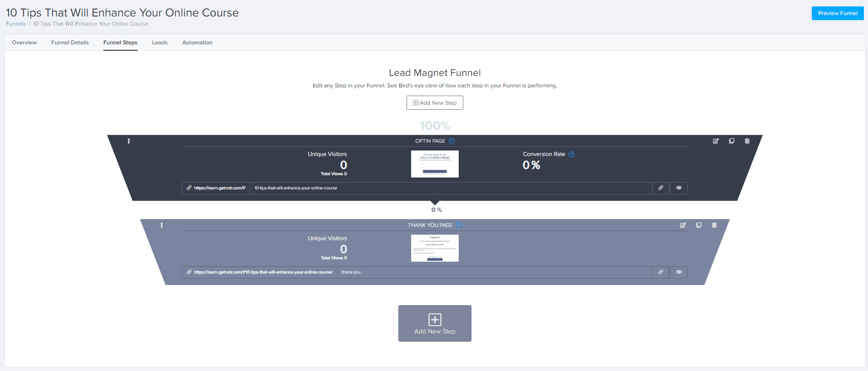Open the Automation tab
The width and height of the screenshot is (868, 371).
[x=197, y=43]
